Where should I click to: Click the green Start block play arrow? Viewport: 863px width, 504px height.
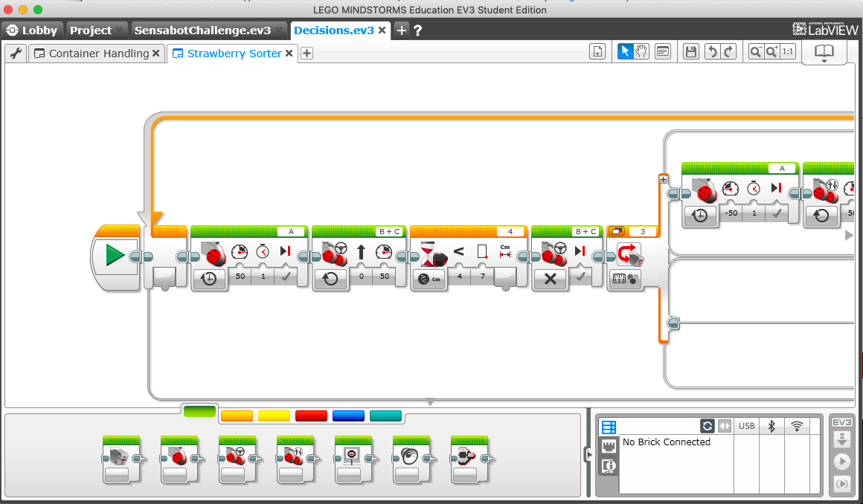[x=115, y=256]
